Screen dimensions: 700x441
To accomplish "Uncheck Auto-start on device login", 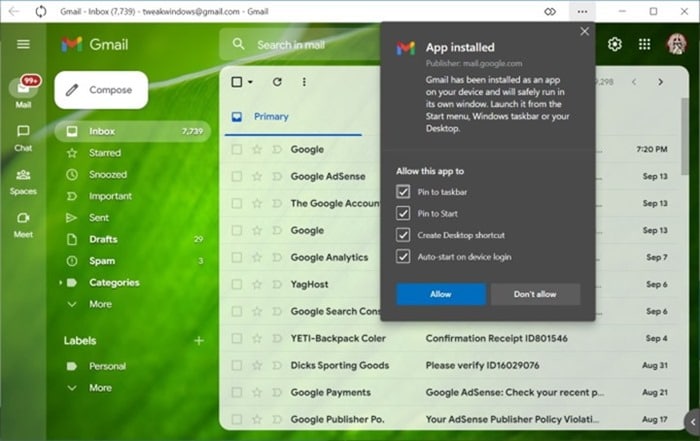I will click(x=403, y=256).
